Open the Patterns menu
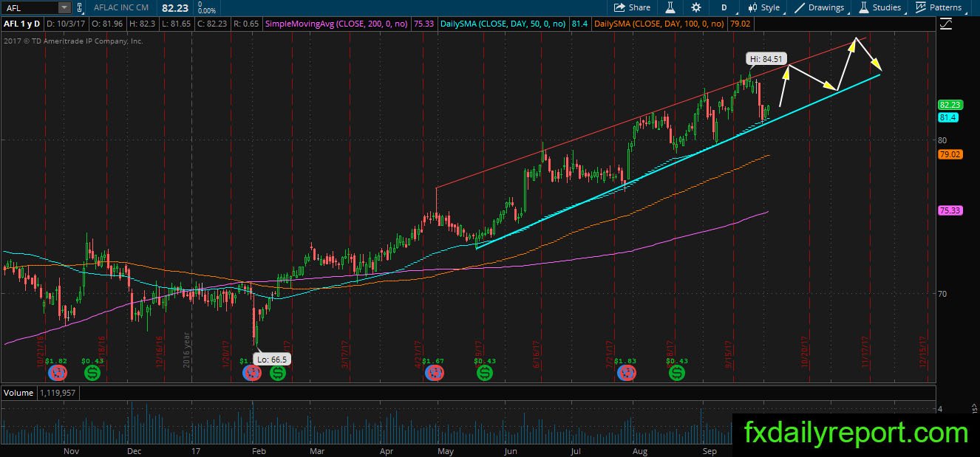The height and width of the screenshot is (457, 980). click(x=938, y=7)
